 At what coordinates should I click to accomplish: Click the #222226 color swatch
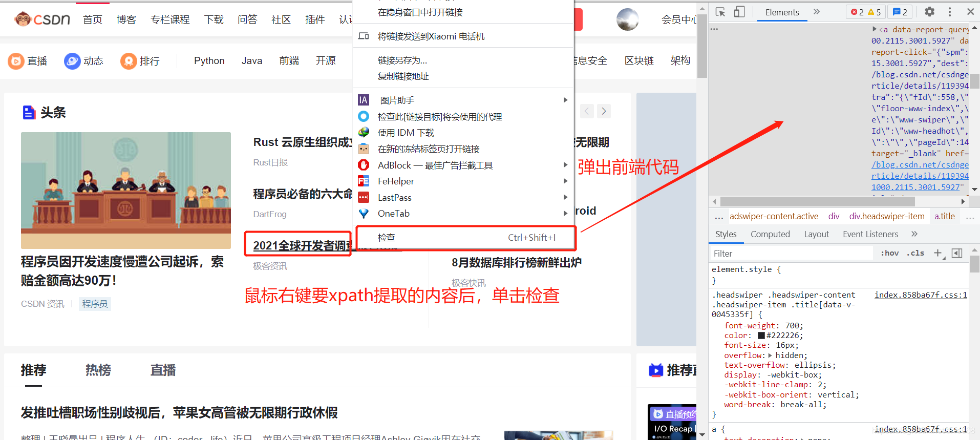761,336
